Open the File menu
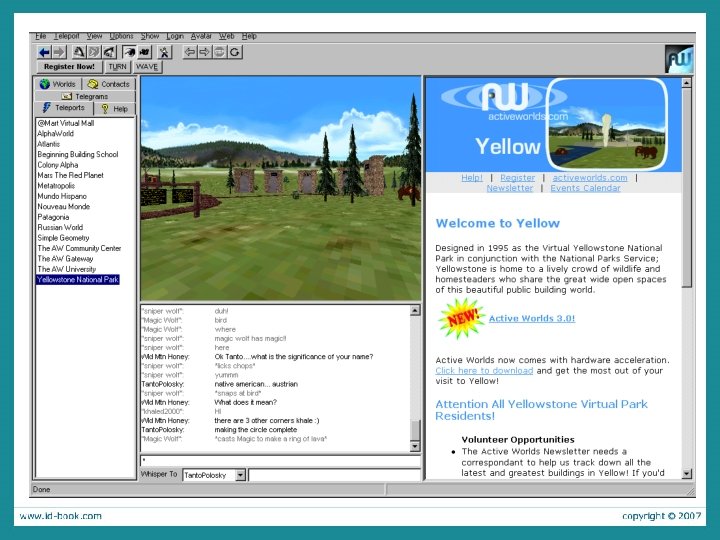This screenshot has width=720, height=540. click(41, 36)
